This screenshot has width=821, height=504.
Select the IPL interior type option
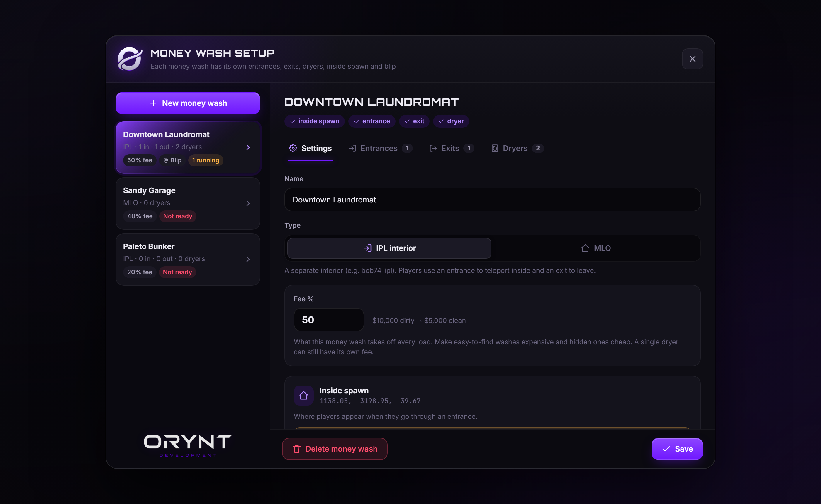(389, 248)
